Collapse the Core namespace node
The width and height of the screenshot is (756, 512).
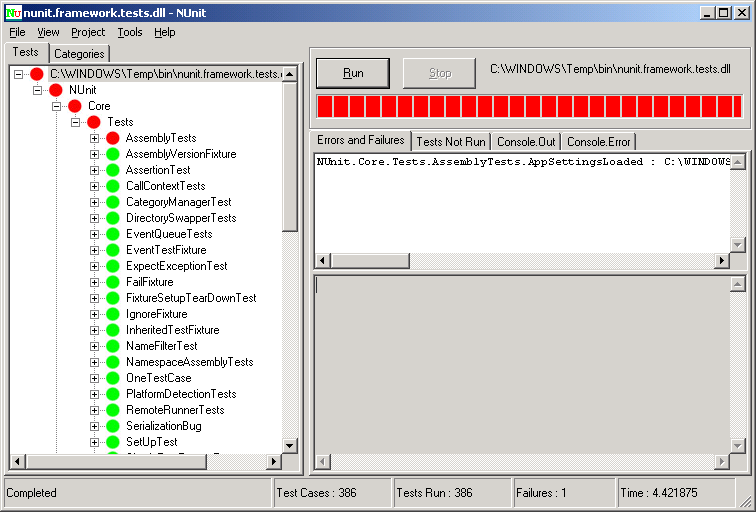click(56, 106)
